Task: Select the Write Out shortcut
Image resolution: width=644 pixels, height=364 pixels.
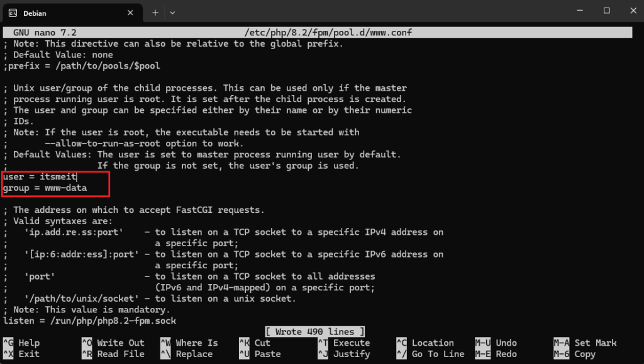Action: [x=120, y=343]
